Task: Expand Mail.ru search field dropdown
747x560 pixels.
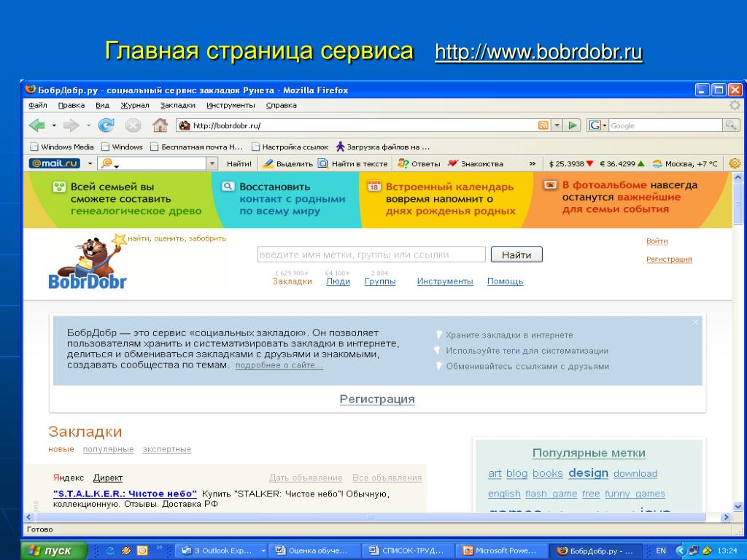Action: coord(212,163)
